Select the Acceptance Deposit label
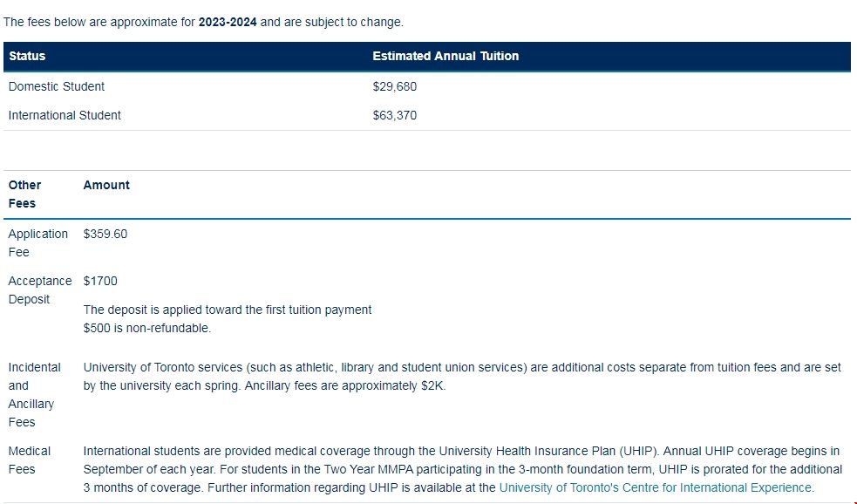Viewport: 857px width, 504px height. [39, 289]
